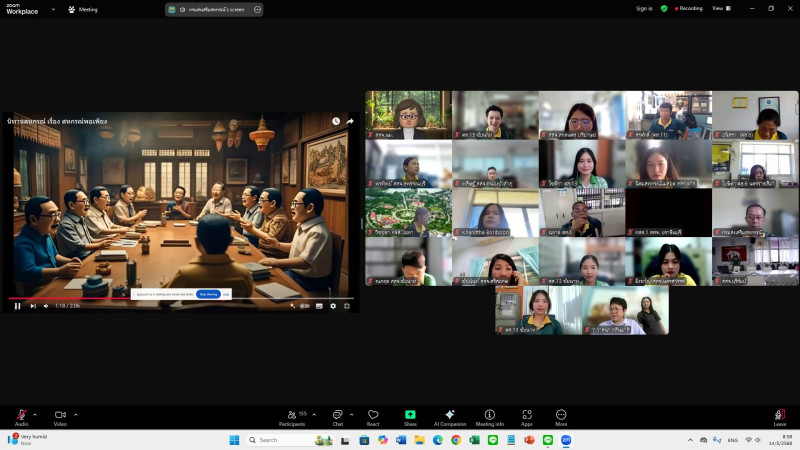Show Meeting info

pos(490,417)
